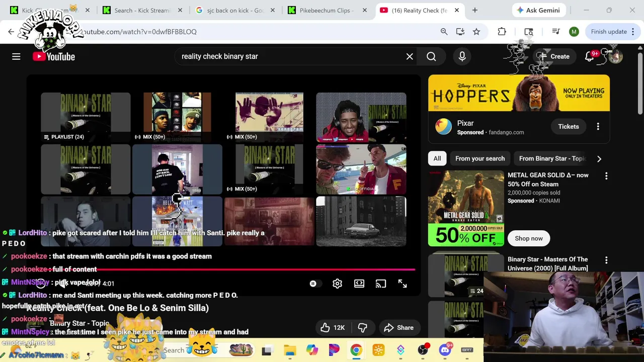
Task: Open a new browser tab
Action: pos(474,10)
